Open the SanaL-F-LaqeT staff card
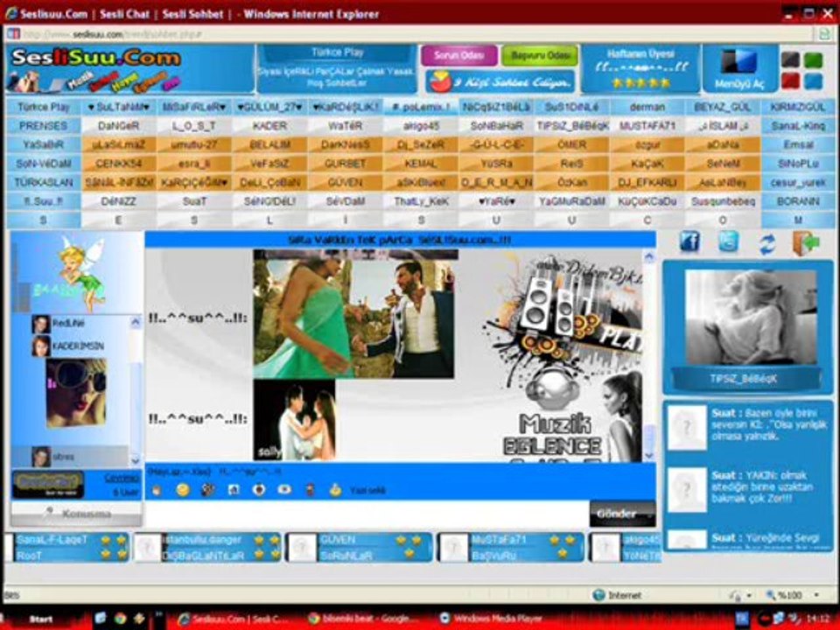The height and width of the screenshot is (630, 840). tap(68, 547)
